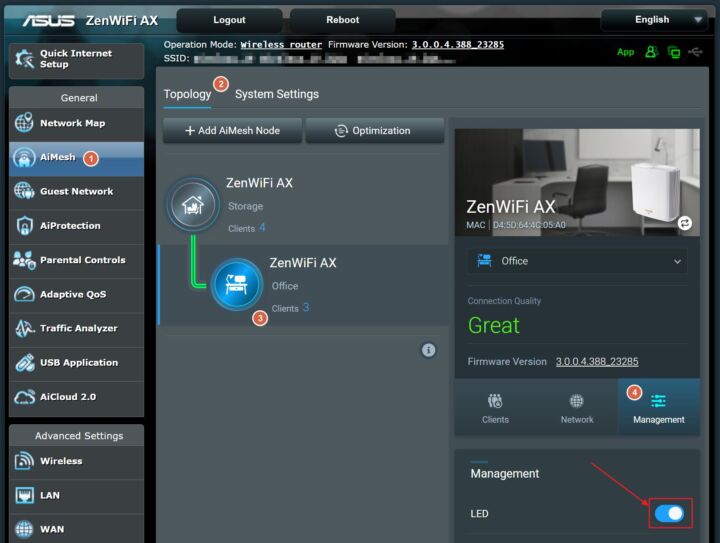Click the Great connection quality text

494,325
